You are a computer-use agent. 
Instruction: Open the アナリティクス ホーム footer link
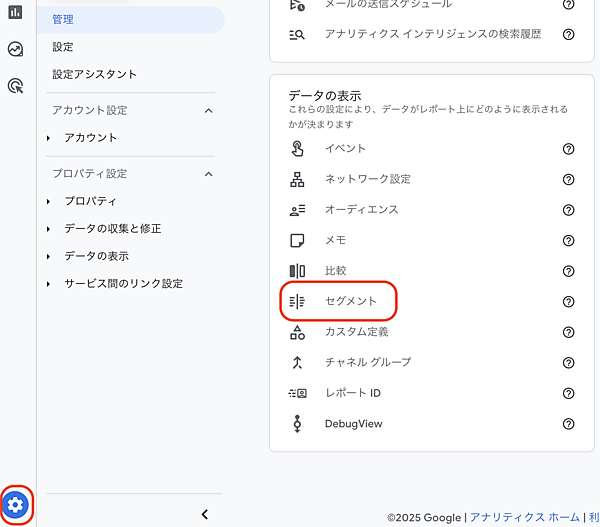524,517
